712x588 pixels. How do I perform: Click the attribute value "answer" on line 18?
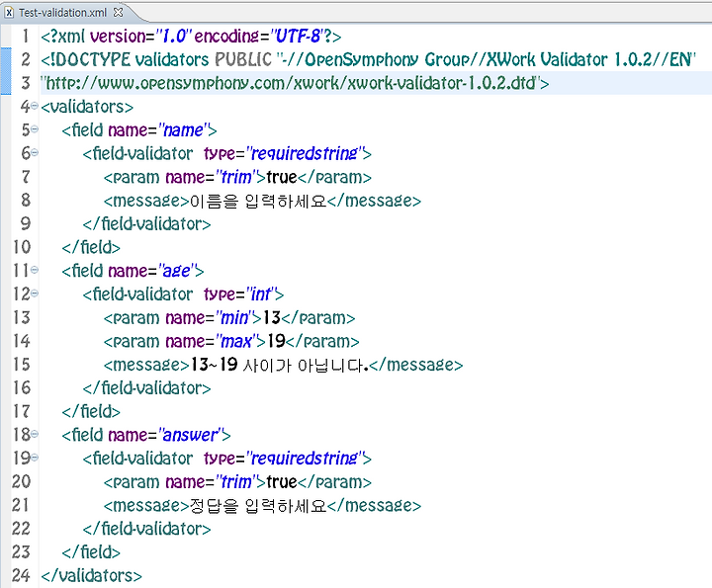190,435
